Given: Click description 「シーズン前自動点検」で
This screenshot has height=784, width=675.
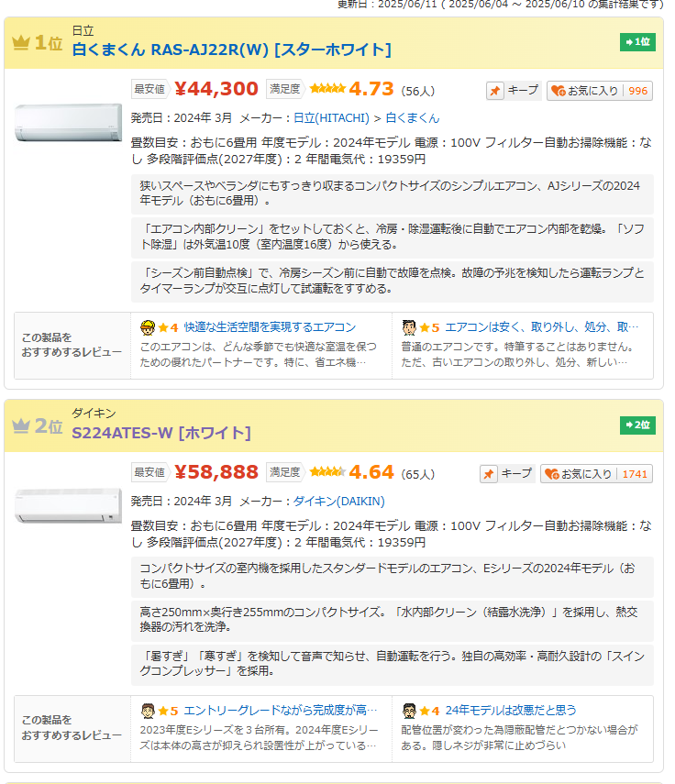Looking at the screenshot, I should (392, 282).
